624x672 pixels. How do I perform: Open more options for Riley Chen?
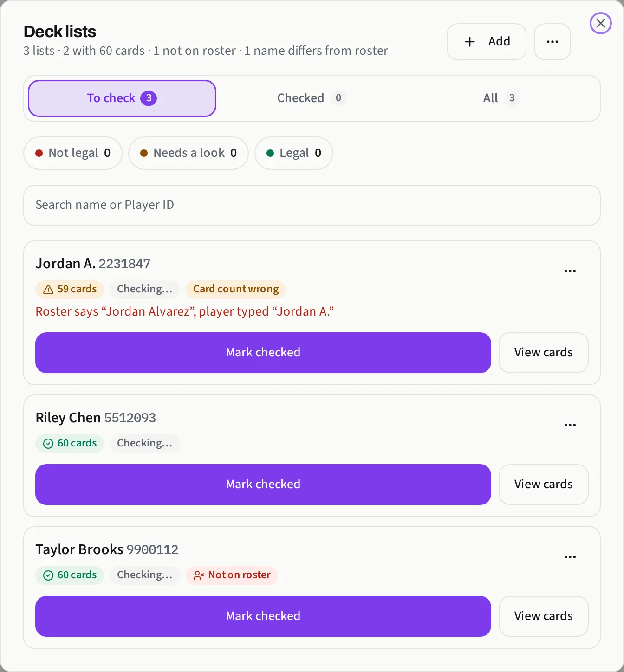(570, 425)
